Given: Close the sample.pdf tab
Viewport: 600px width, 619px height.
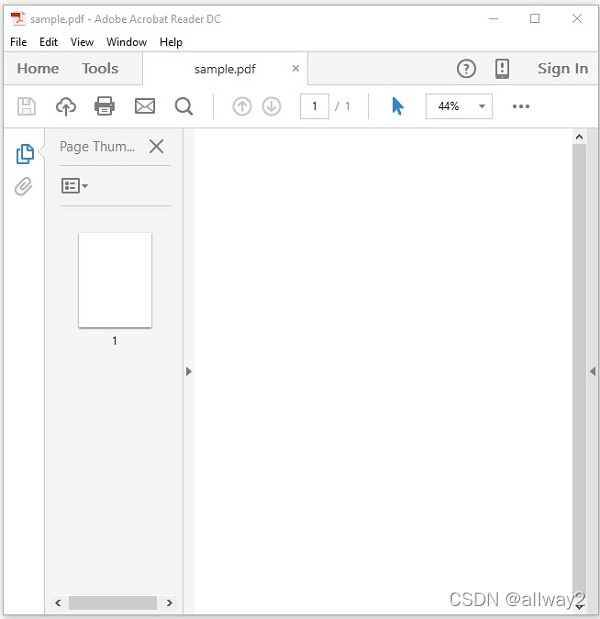Looking at the screenshot, I should pos(296,69).
